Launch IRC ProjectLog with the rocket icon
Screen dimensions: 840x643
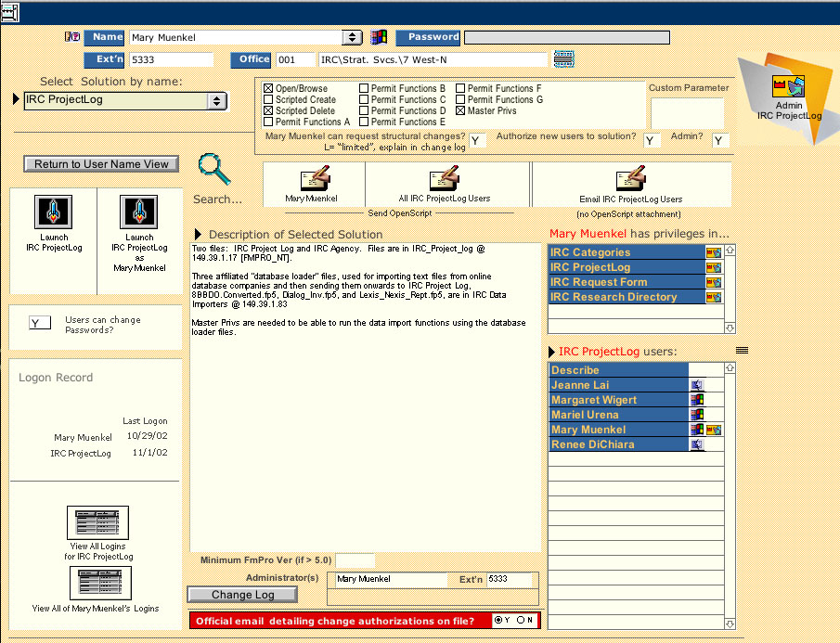53,212
